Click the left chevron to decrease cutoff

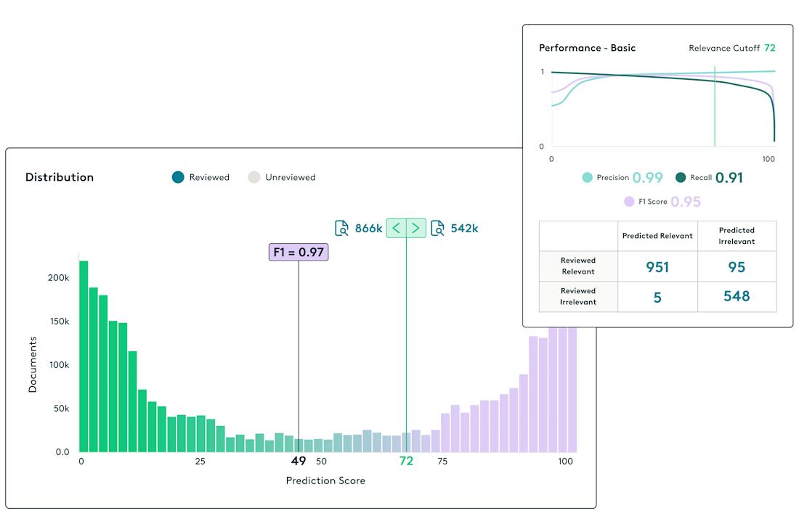click(x=397, y=227)
